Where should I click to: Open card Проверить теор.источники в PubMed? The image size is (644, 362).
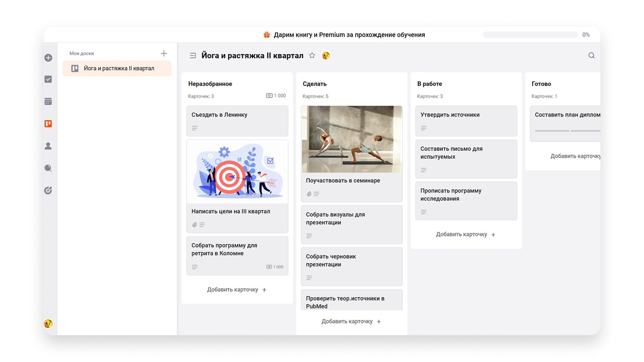pyautogui.click(x=352, y=300)
